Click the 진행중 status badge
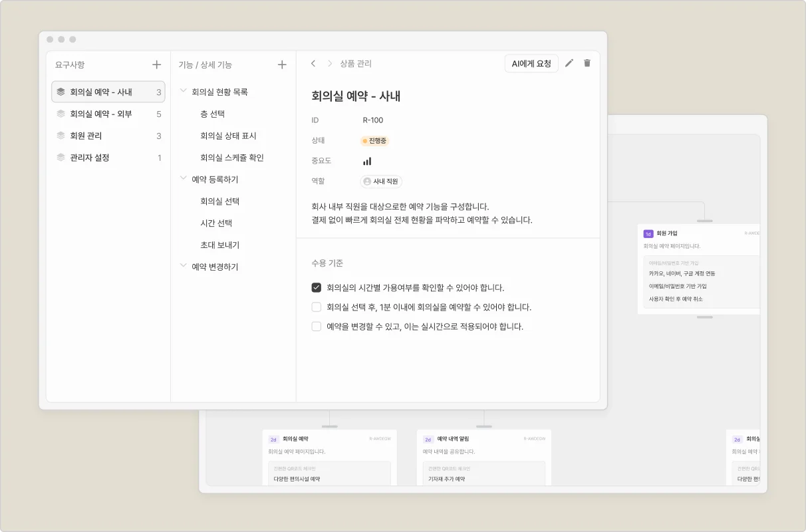 pos(374,141)
